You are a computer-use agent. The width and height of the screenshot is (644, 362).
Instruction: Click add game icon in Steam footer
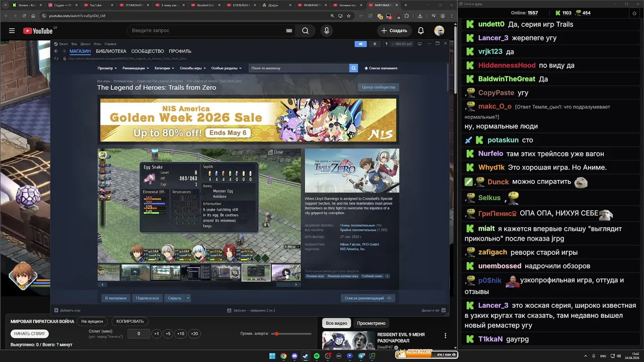pos(56,310)
